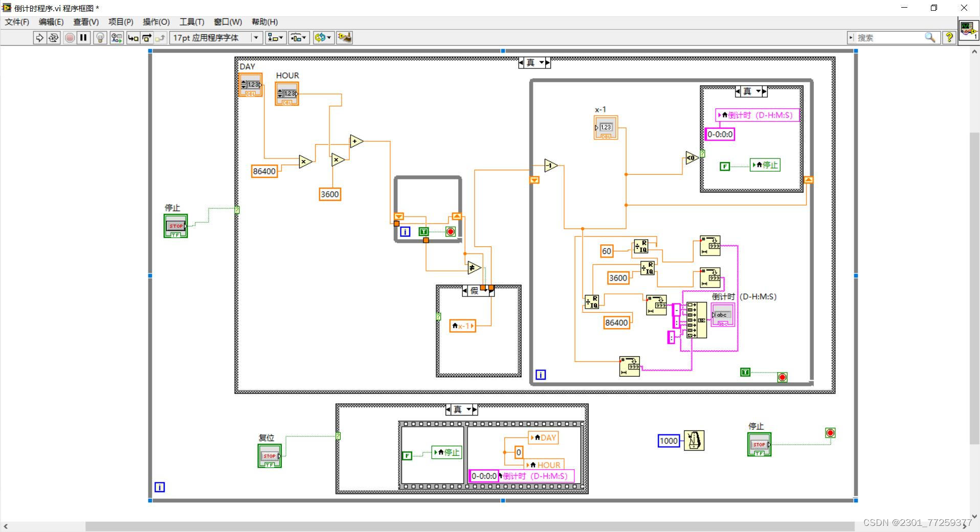Click the magnifier icon in the search box

tap(930, 37)
